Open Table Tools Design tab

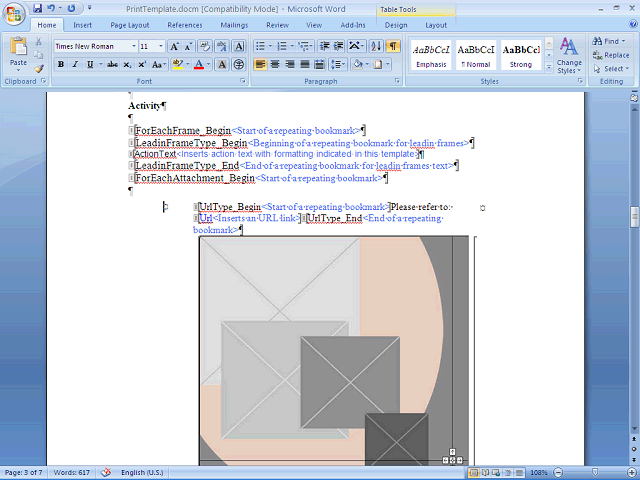point(396,25)
